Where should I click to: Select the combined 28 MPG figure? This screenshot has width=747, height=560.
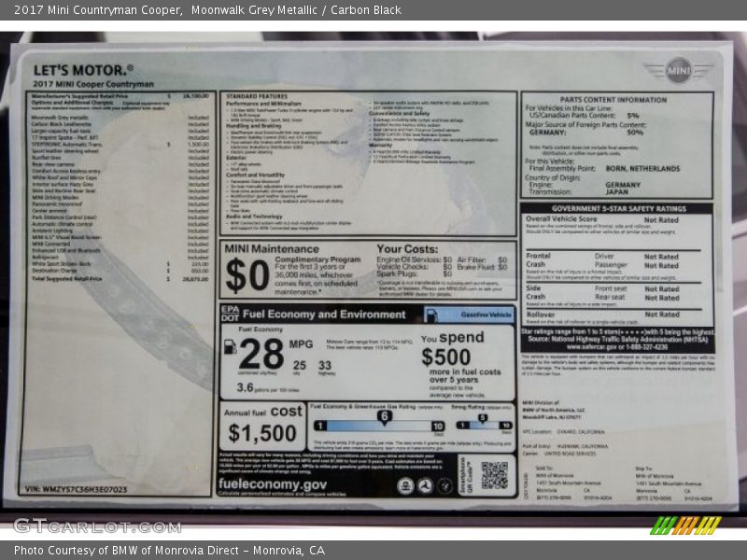tap(261, 354)
